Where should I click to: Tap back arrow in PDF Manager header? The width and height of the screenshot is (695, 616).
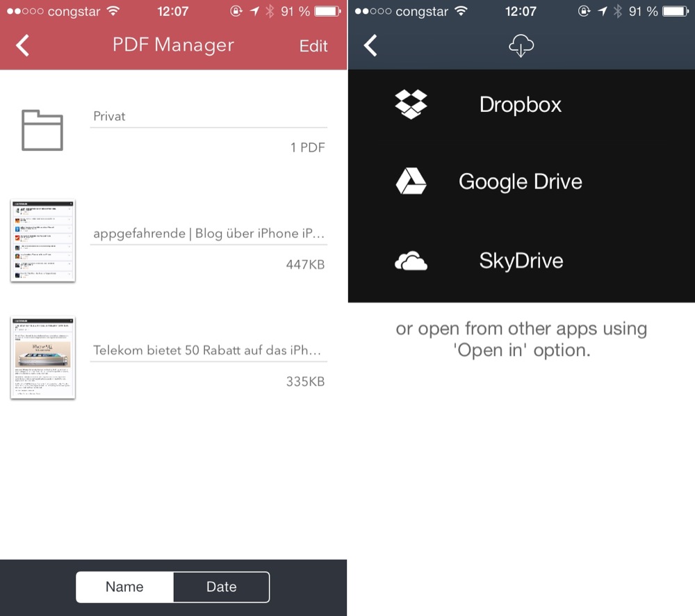[x=23, y=46]
